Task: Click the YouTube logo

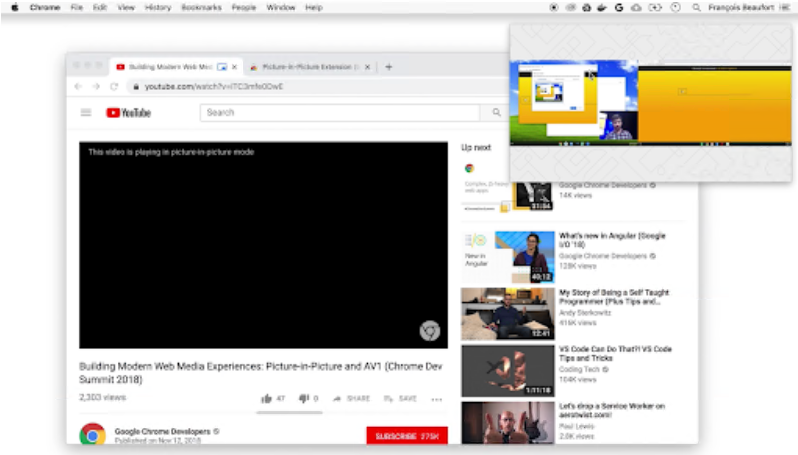Action: [128, 113]
